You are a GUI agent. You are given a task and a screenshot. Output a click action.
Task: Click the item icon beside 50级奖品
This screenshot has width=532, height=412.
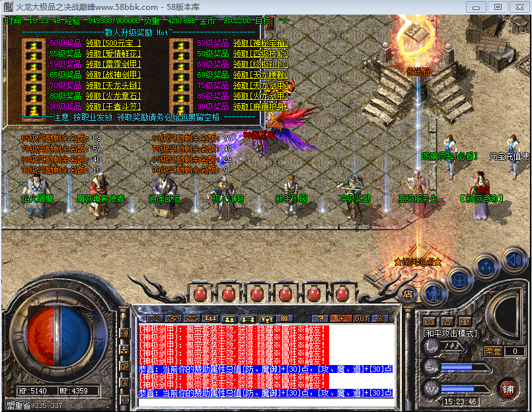[x=33, y=45]
